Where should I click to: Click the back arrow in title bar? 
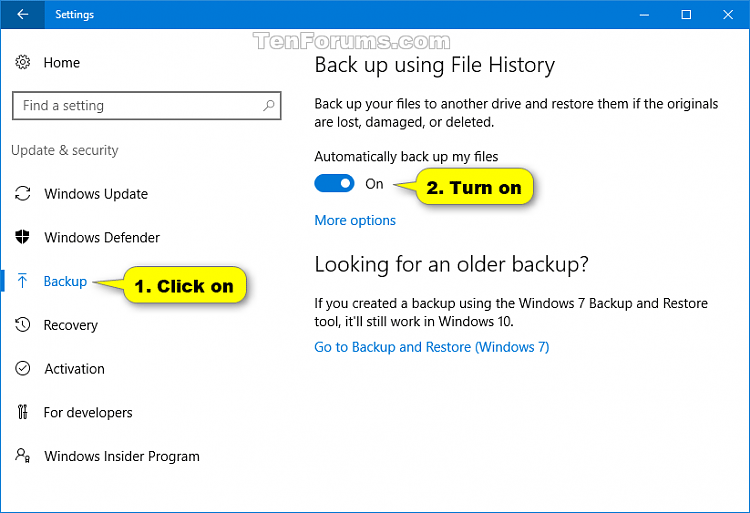click(22, 14)
